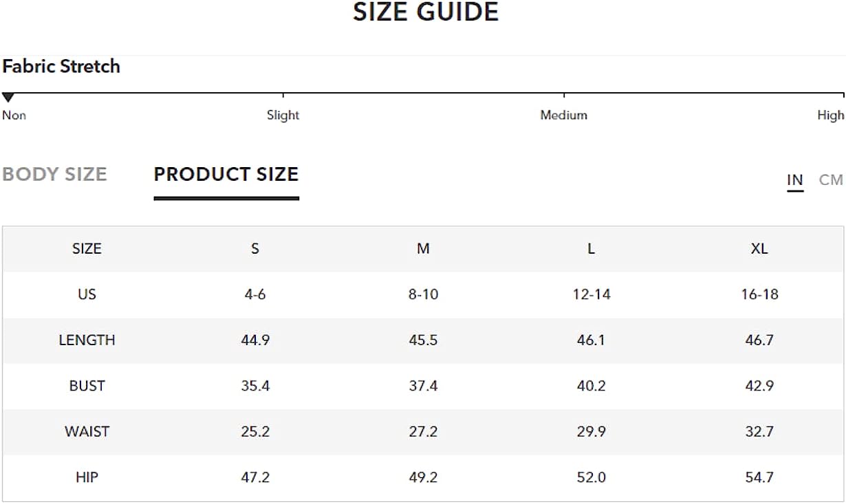Click the Fabric Stretch triangle marker
Image resolution: width=846 pixels, height=504 pixels.
(x=8, y=98)
